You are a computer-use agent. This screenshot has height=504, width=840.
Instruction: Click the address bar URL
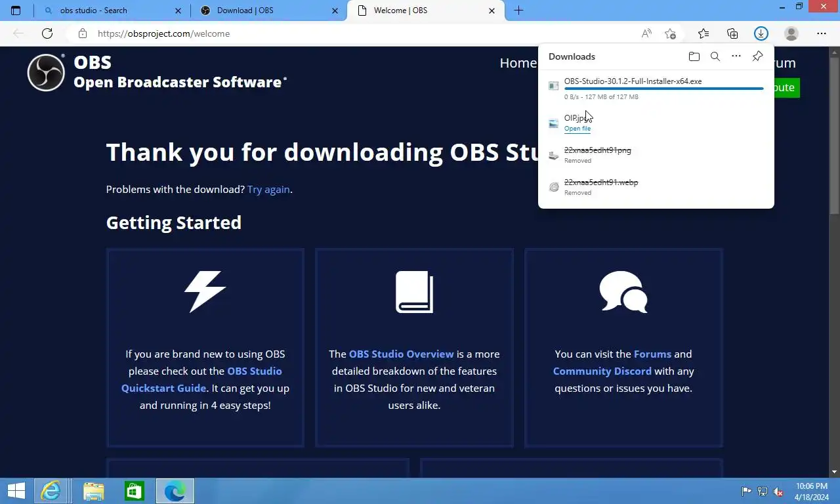pos(163,33)
